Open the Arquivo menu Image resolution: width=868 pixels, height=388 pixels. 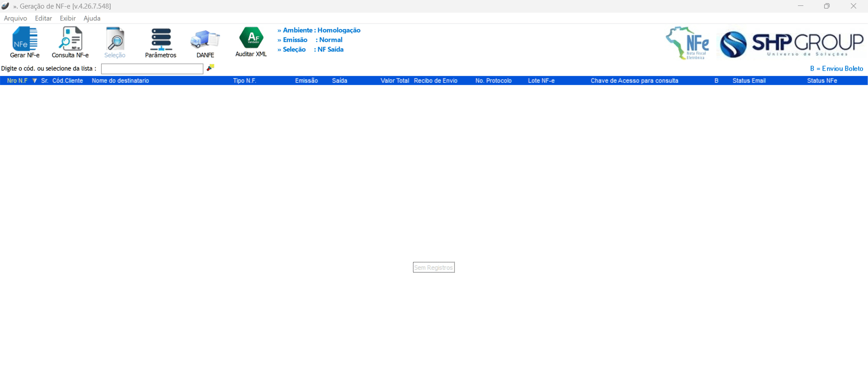[15, 19]
